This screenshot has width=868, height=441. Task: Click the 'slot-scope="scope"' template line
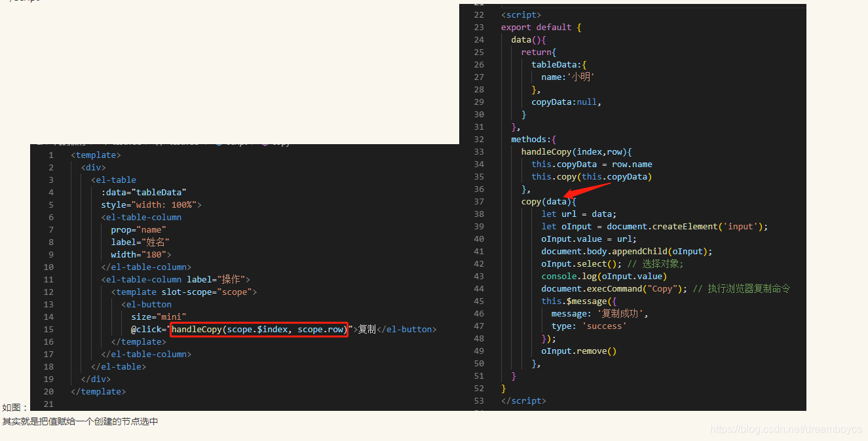pyautogui.click(x=184, y=292)
